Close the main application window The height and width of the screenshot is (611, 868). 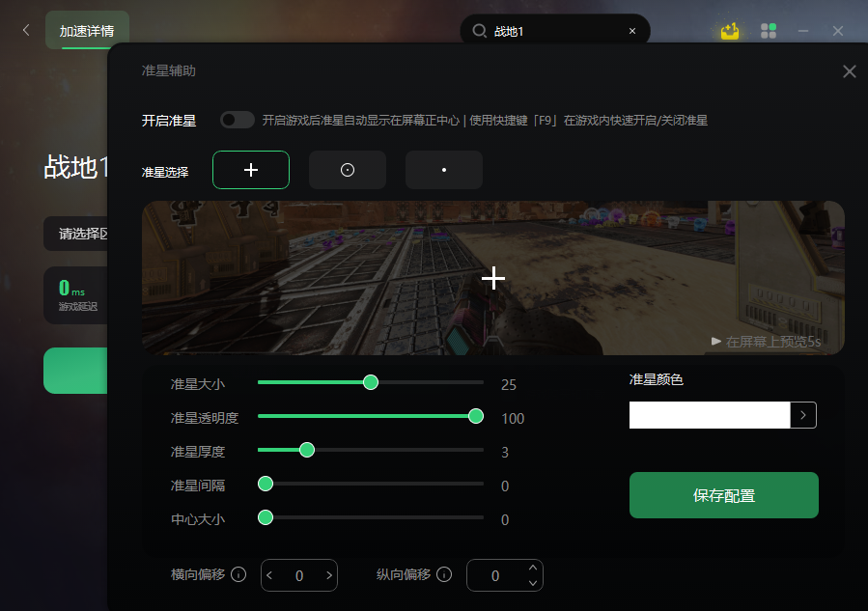(x=838, y=31)
